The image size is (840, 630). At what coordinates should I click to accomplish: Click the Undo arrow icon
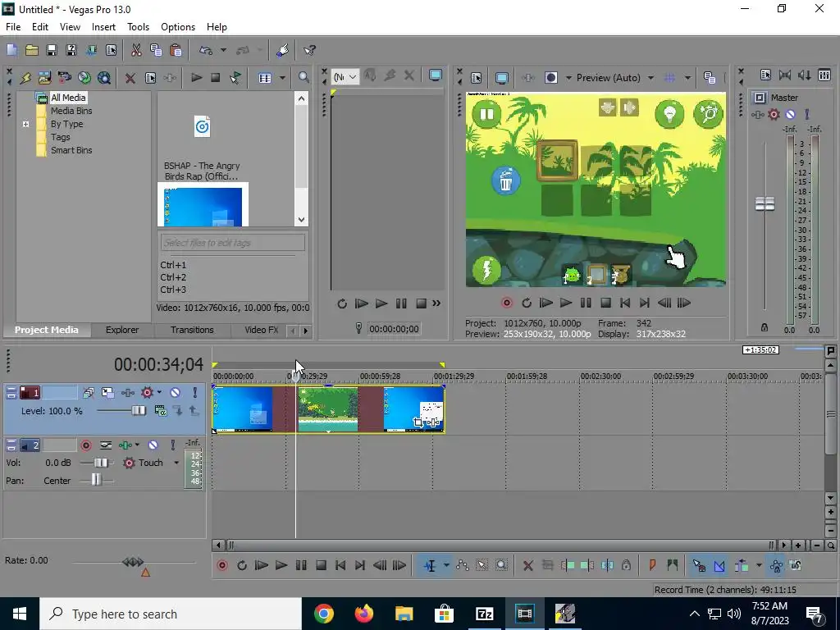tap(206, 50)
